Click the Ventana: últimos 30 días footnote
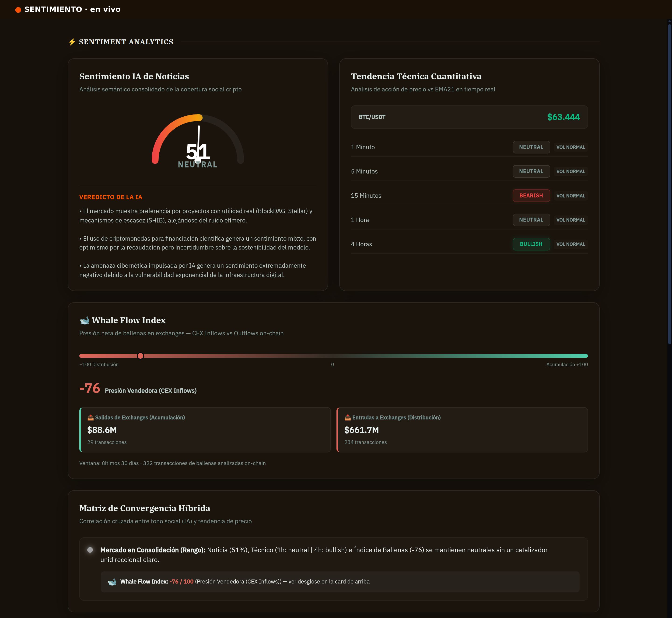 click(x=172, y=463)
